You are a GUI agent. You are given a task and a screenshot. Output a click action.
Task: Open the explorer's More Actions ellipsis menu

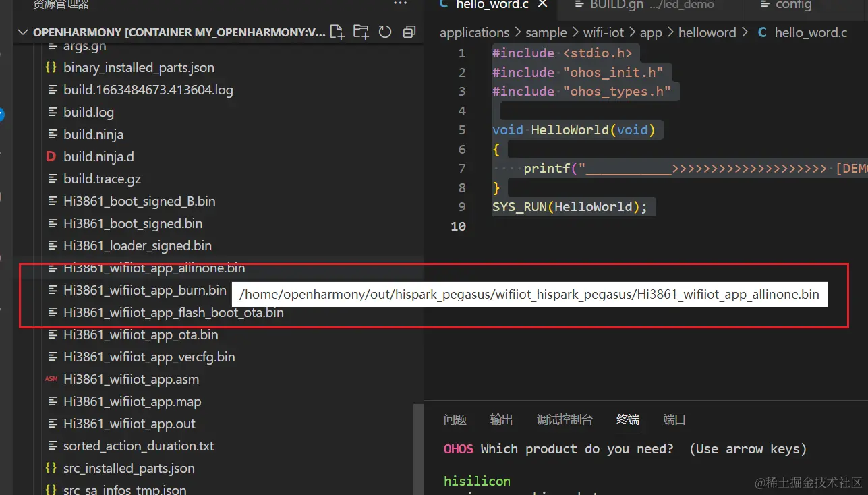[401, 4]
